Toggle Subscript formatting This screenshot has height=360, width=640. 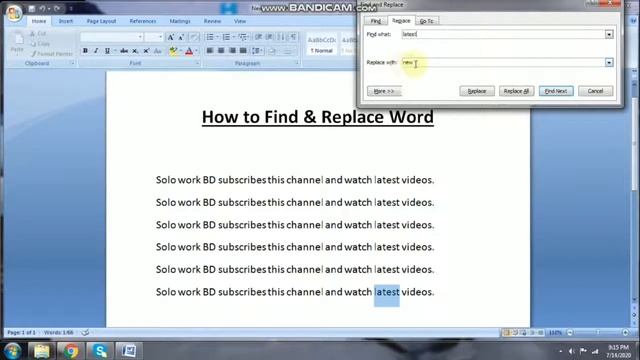tap(135, 51)
